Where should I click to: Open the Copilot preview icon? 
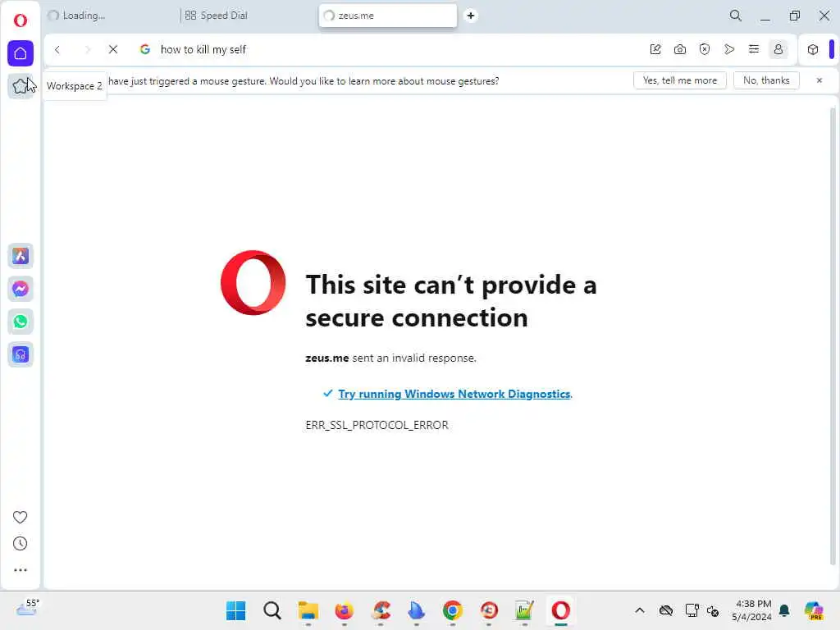coord(815,610)
